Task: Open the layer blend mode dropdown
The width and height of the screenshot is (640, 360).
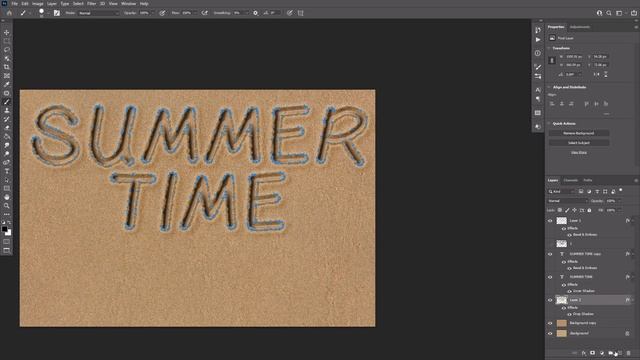Action: point(567,201)
